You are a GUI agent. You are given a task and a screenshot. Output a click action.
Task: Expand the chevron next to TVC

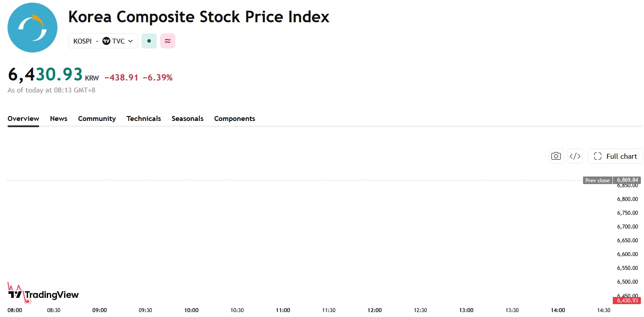tap(130, 41)
